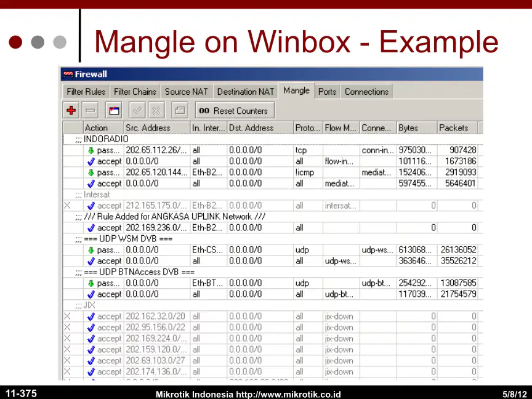Click disabled X marker of 212.165.175.0 rule
Screen dimensions: 532x399
[67, 205]
